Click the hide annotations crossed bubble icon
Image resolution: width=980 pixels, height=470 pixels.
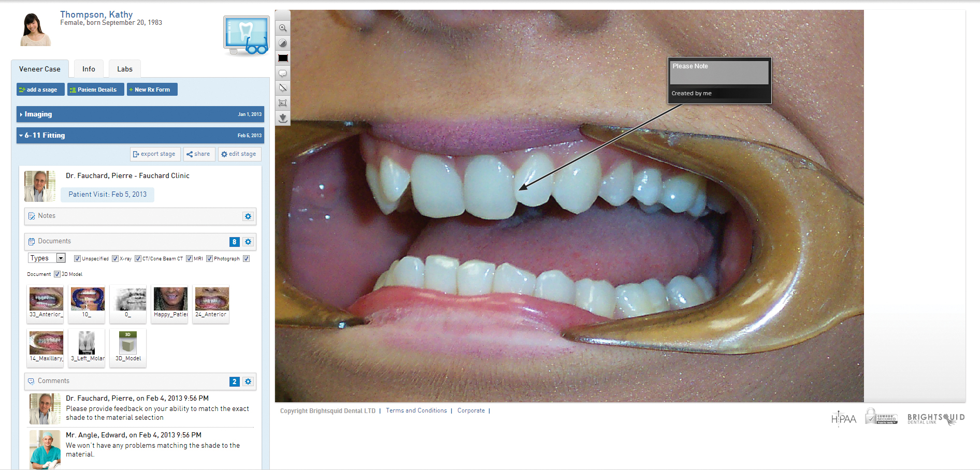(x=283, y=88)
